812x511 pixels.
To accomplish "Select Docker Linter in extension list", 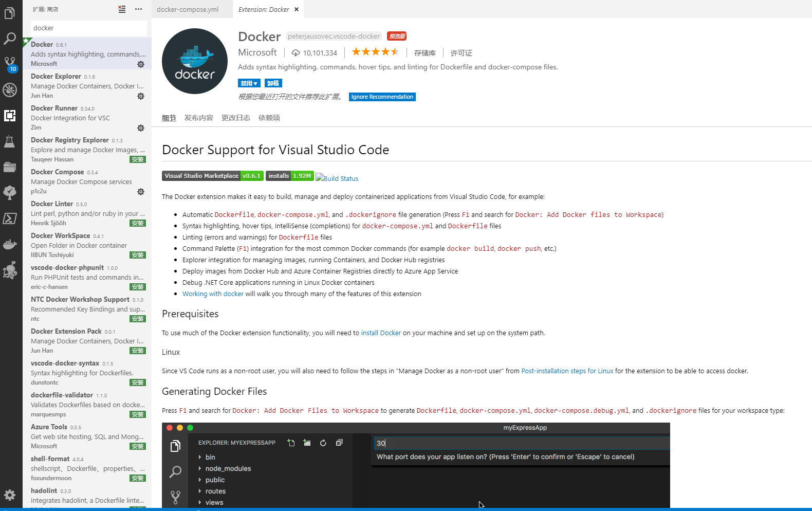I will pos(87,213).
